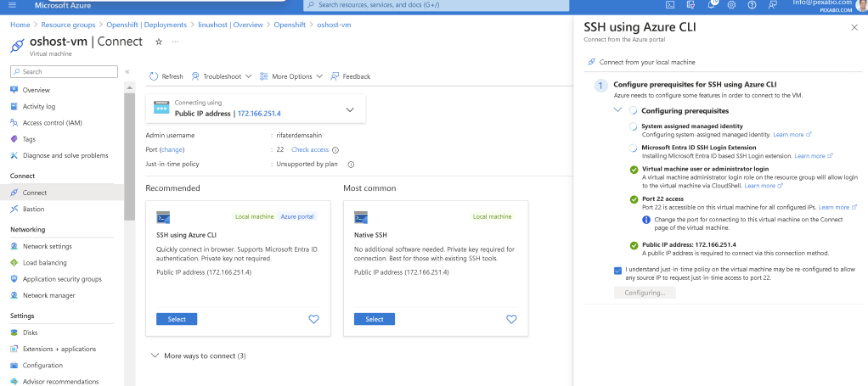This screenshot has height=386, width=868.
Task: Open the Troubleshoot dropdown
Action: (x=222, y=76)
